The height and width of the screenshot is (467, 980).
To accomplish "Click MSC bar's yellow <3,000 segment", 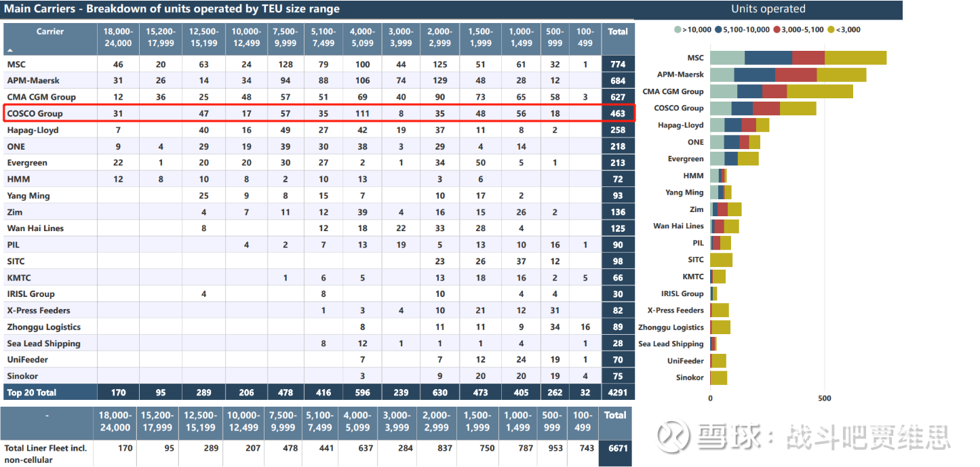I will (x=855, y=58).
